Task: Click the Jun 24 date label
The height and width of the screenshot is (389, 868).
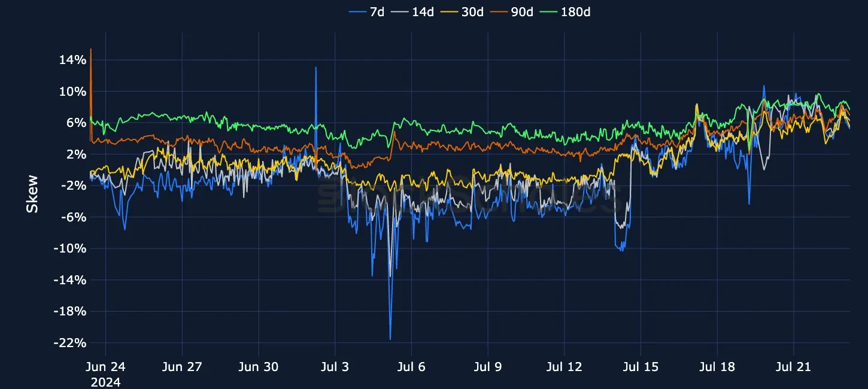Action: coord(106,367)
